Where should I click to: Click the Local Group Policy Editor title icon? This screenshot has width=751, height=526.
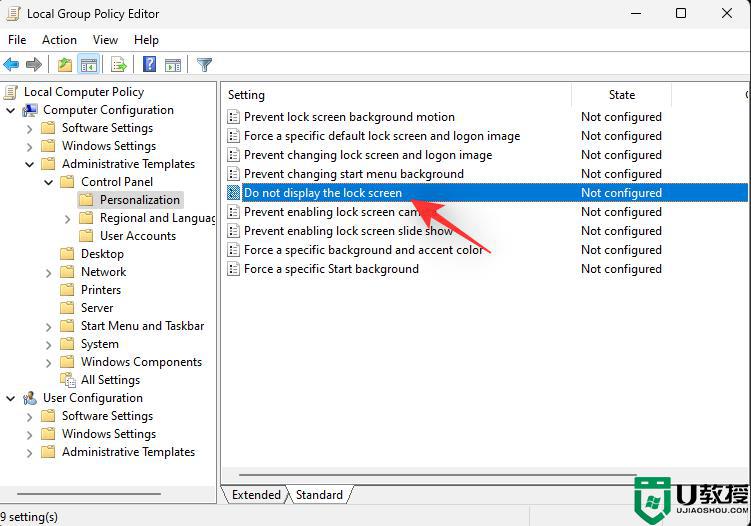pos(13,13)
